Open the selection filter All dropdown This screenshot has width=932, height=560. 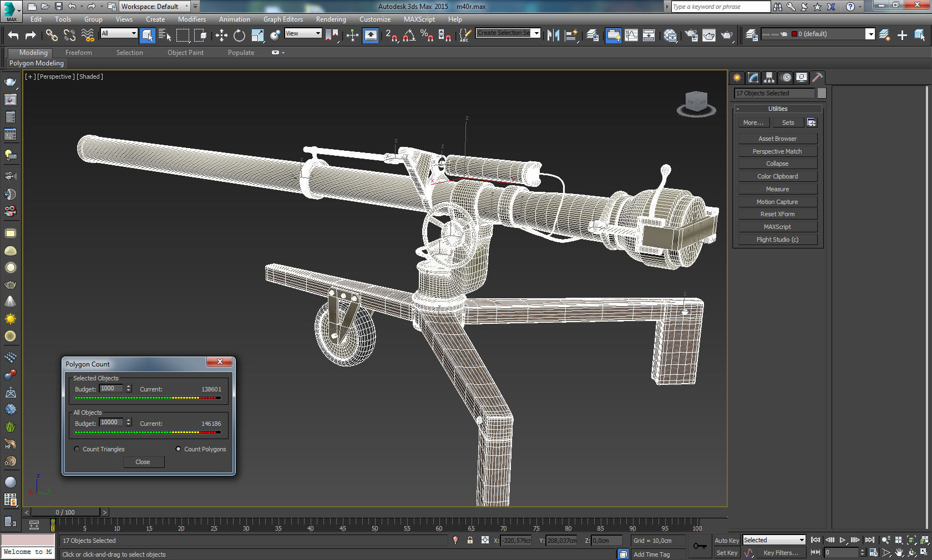coord(119,33)
